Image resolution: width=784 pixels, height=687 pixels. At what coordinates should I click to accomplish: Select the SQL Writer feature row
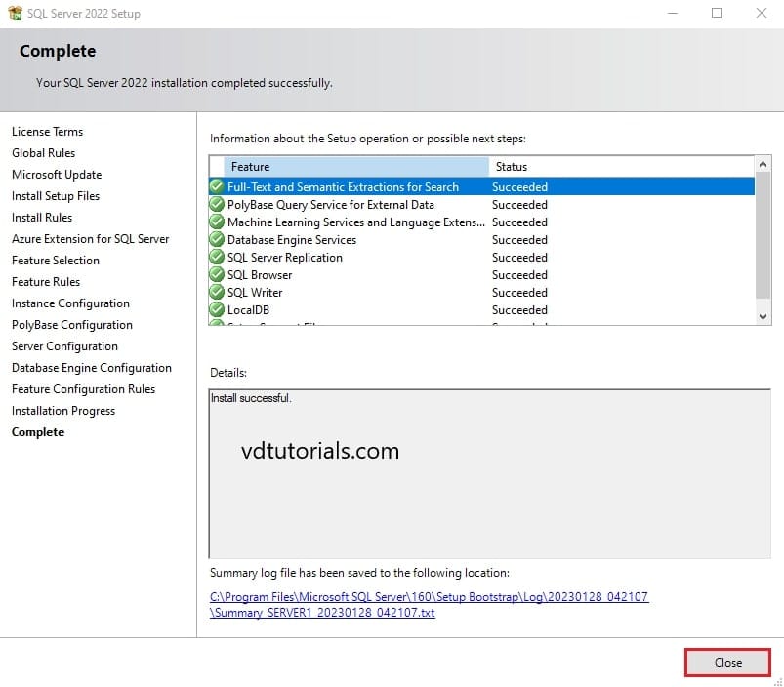point(481,293)
